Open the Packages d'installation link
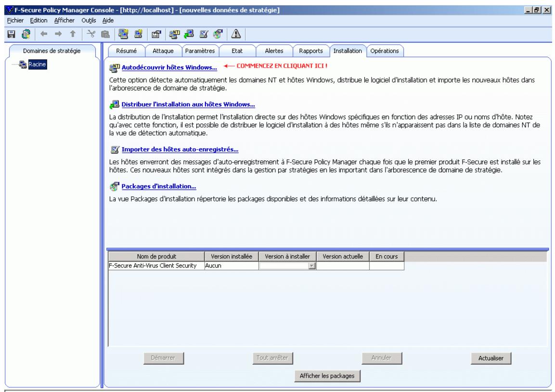The height and width of the screenshot is (392, 555). click(158, 187)
